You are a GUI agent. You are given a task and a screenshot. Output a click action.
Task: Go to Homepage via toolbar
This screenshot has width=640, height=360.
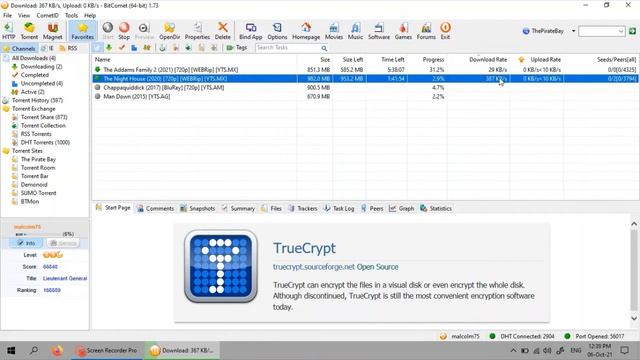coord(306,31)
